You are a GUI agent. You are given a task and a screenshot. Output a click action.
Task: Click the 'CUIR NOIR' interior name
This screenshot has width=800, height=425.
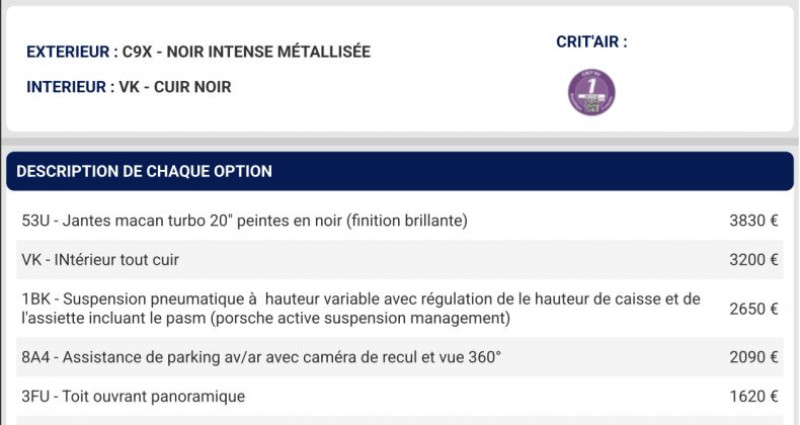coord(192,87)
